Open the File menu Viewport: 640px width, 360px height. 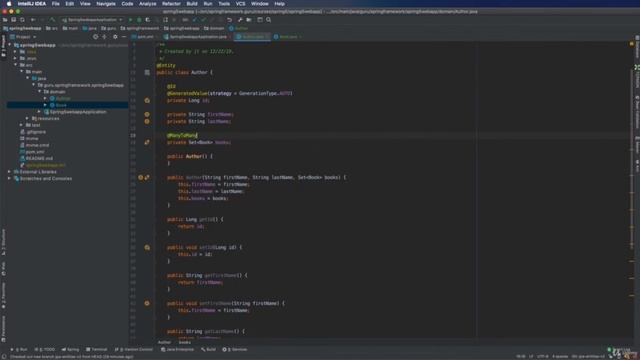point(56,4)
